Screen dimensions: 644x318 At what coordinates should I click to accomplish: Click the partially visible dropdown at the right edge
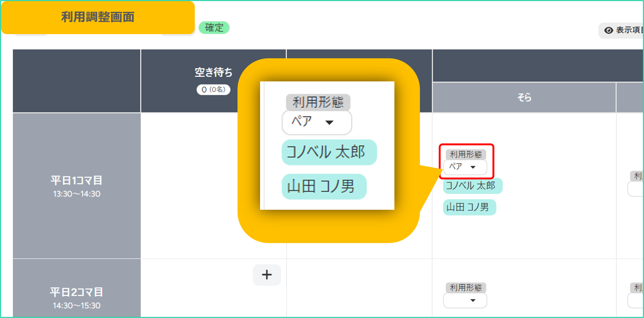635,189
